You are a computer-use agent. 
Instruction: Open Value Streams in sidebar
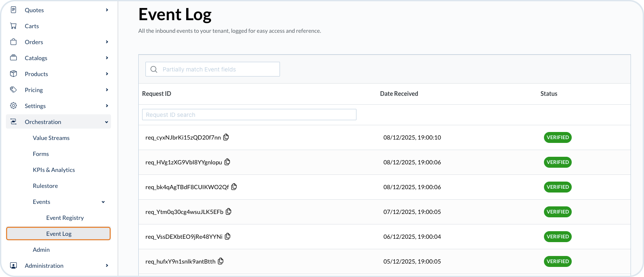coord(51,138)
